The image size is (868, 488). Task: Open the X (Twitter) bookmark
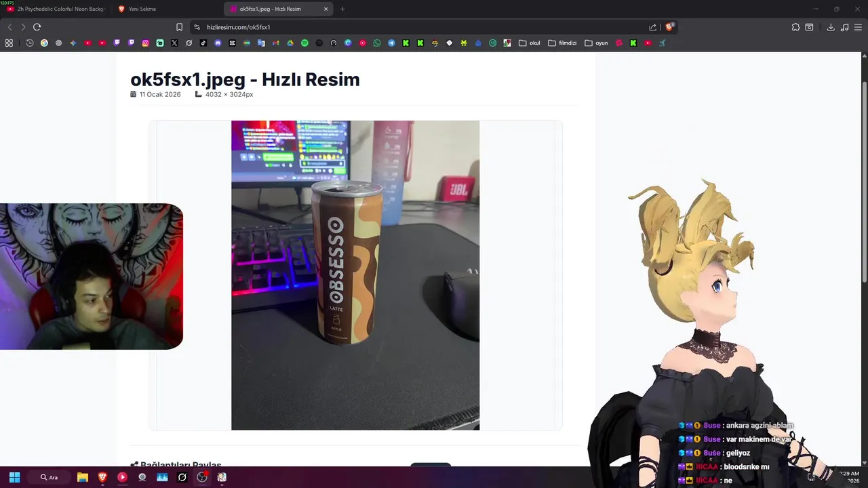pyautogui.click(x=174, y=43)
